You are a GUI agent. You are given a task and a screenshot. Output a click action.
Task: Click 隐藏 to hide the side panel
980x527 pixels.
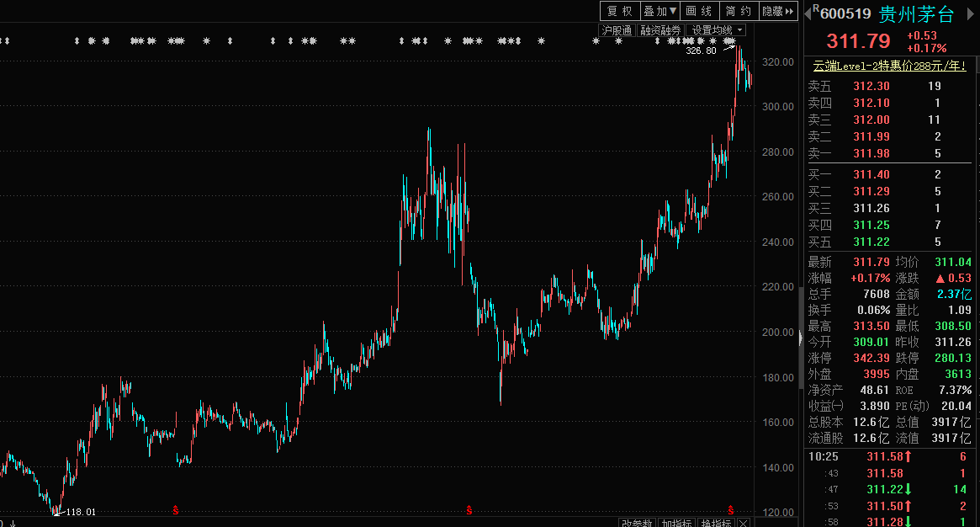[x=778, y=11]
